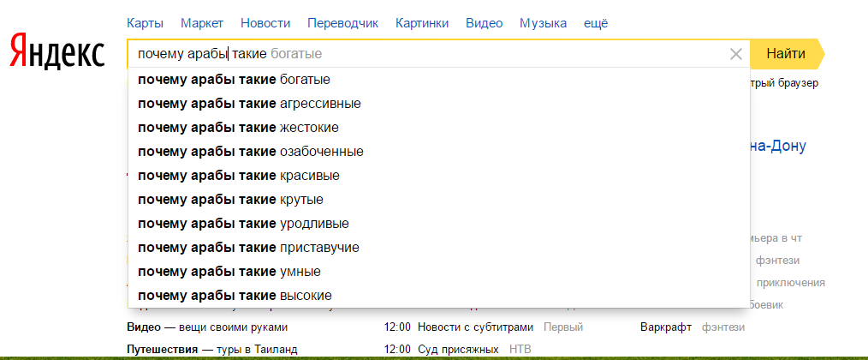Click inside the search input field
The width and height of the screenshot is (868, 360).
514,54
